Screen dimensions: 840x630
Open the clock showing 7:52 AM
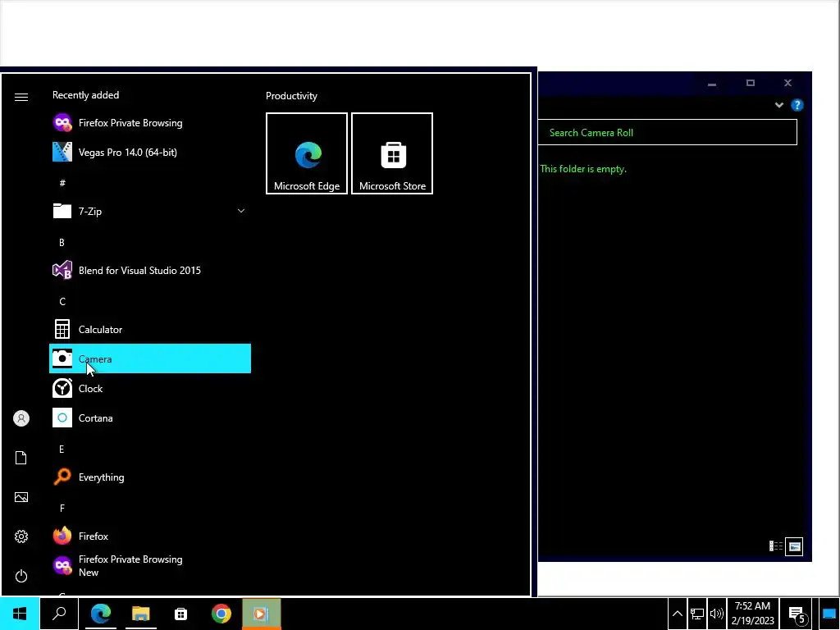tap(753, 614)
